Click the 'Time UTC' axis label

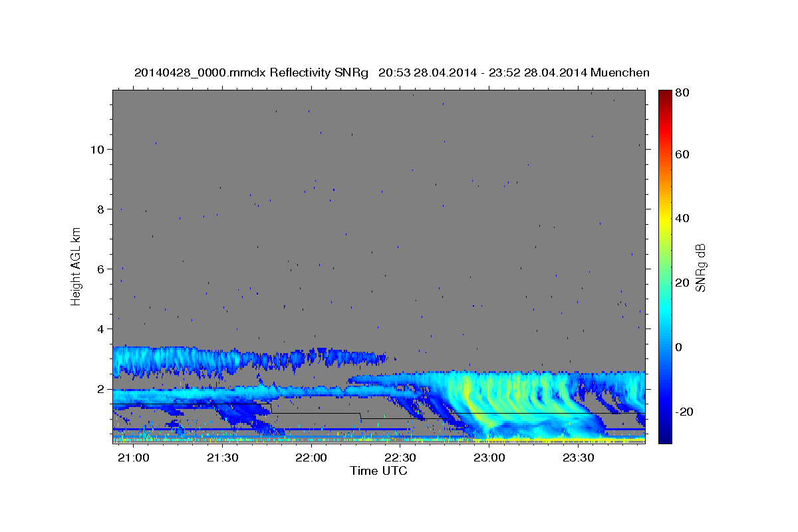[x=378, y=471]
